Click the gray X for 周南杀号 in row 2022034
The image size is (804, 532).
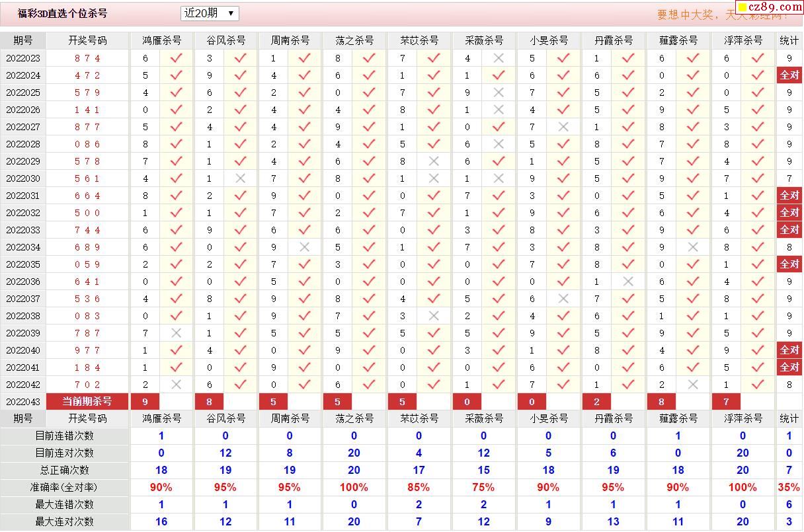click(x=304, y=247)
